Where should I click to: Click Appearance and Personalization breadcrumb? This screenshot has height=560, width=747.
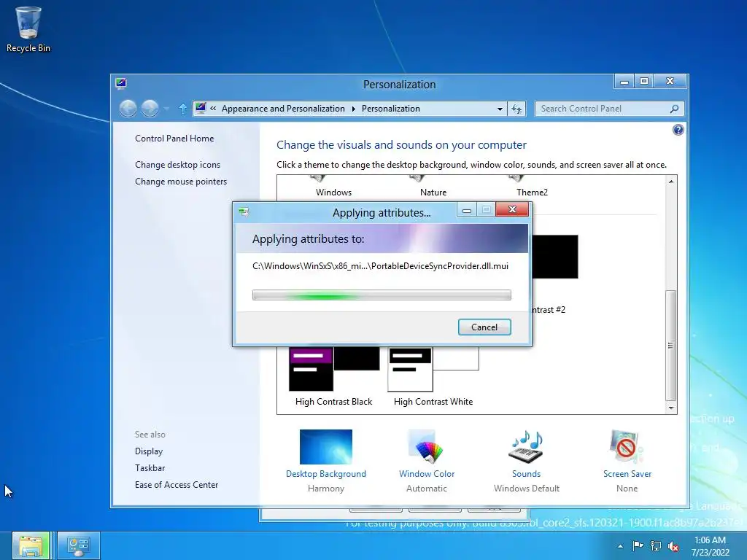283,109
